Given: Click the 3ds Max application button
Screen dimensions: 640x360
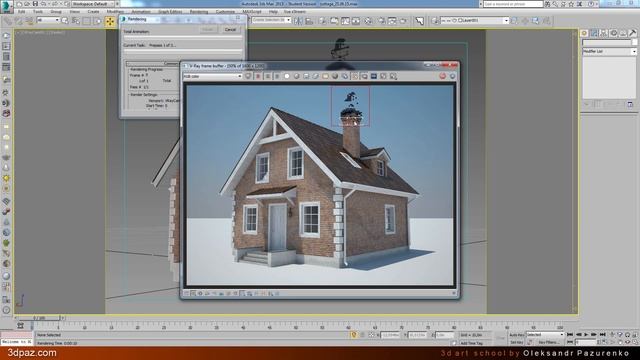Looking at the screenshot, I should (6, 6).
